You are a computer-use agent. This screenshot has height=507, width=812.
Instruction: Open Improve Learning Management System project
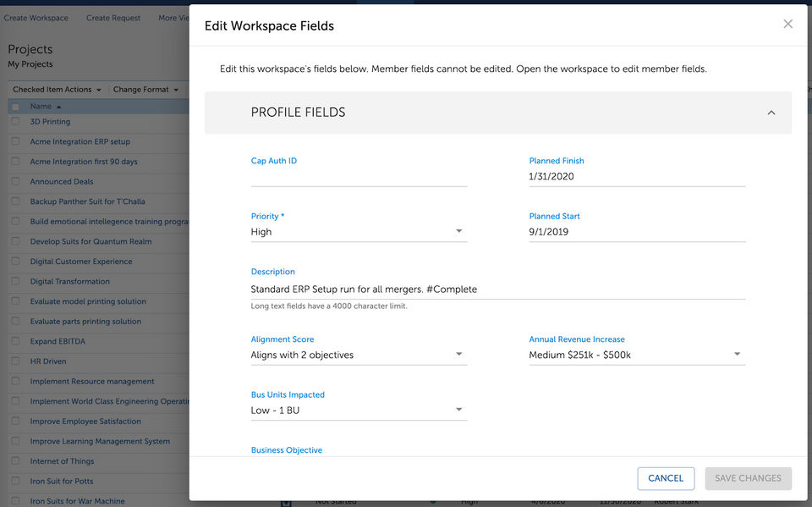pyautogui.click(x=100, y=441)
